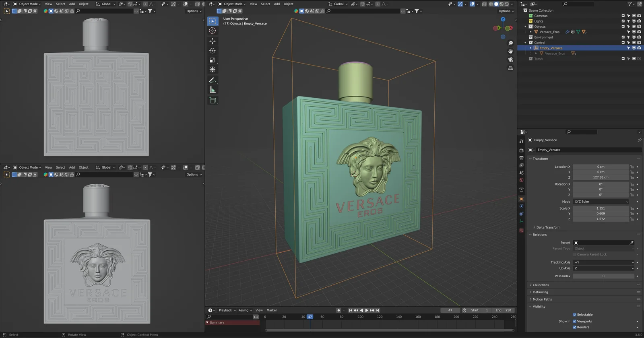The height and width of the screenshot is (338, 644).
Task: Click the pin icon in properties header
Action: [639, 140]
